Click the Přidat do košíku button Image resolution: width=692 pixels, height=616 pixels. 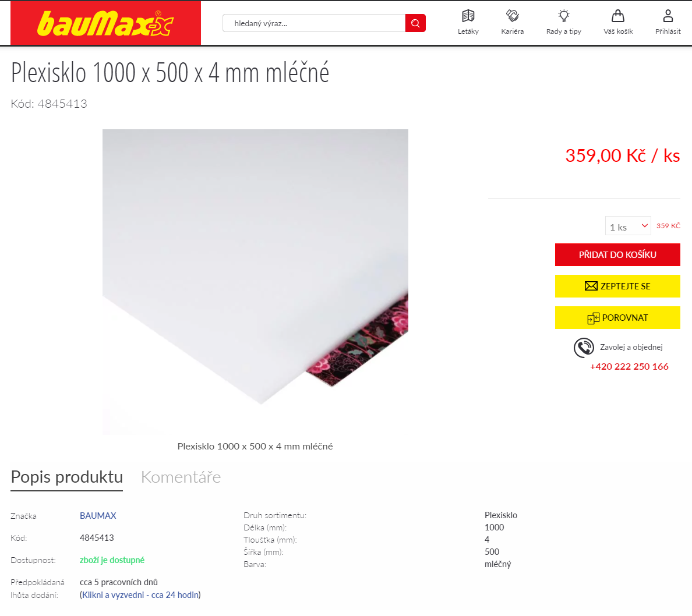pos(617,254)
